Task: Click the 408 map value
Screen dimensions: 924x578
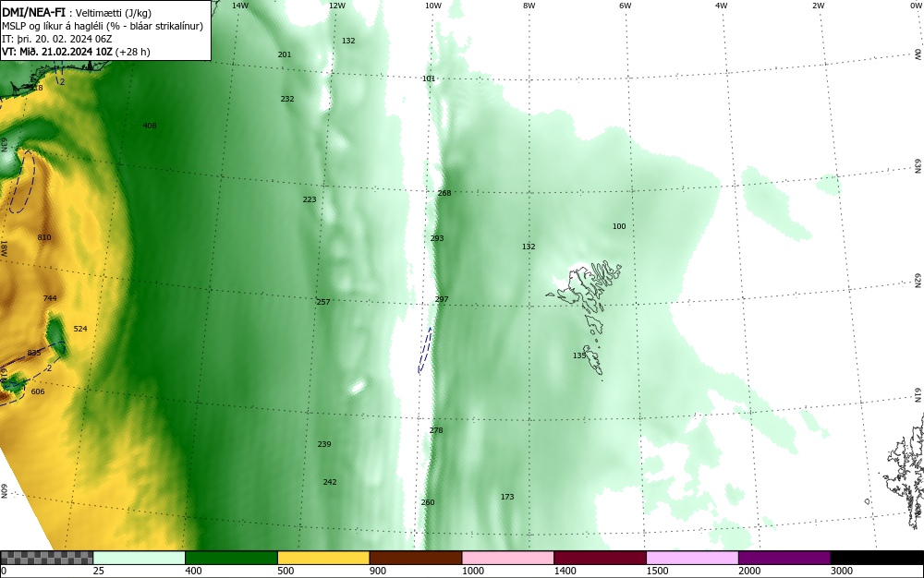Action: (x=150, y=126)
